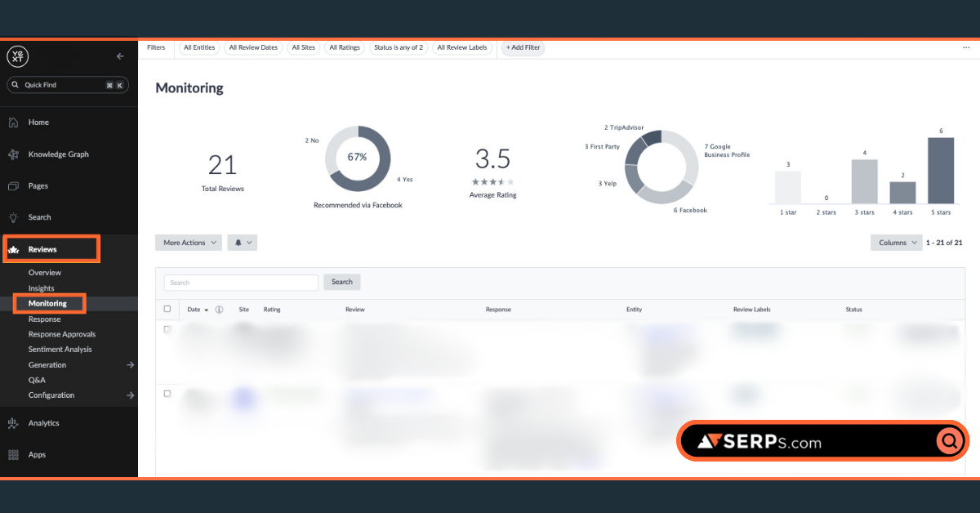The height and width of the screenshot is (513, 980).
Task: Open the Home section icon
Action: click(13, 123)
